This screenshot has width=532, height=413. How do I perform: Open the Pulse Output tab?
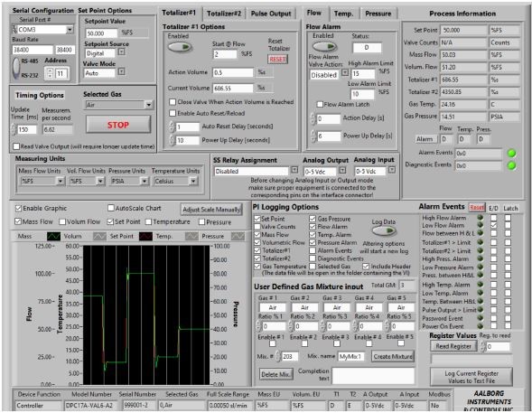[x=271, y=14]
